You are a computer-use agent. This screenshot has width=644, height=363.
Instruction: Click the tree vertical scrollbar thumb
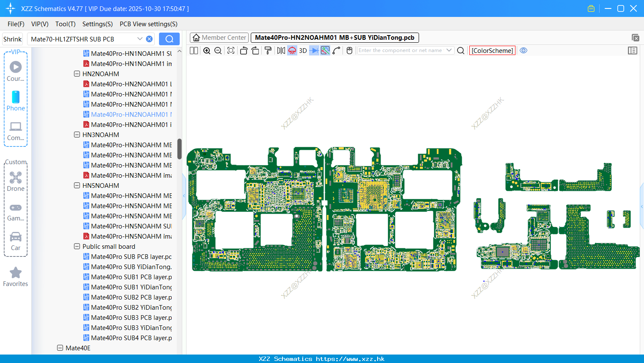[x=179, y=149]
